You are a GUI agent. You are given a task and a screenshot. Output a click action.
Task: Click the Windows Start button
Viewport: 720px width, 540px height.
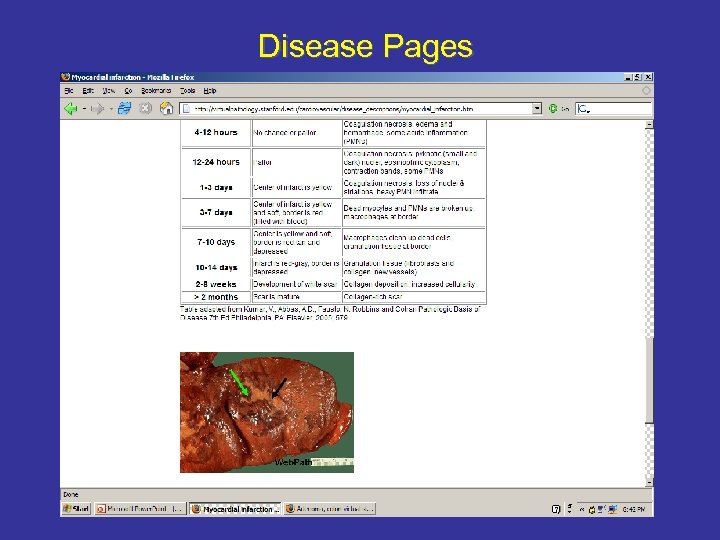coord(77,509)
